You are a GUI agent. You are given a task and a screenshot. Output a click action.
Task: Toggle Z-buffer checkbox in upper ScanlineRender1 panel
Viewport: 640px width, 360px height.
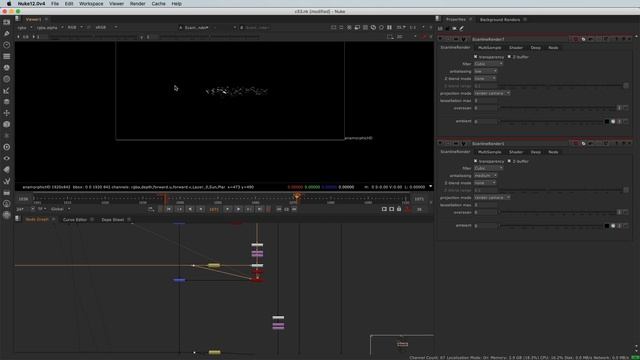[509, 57]
